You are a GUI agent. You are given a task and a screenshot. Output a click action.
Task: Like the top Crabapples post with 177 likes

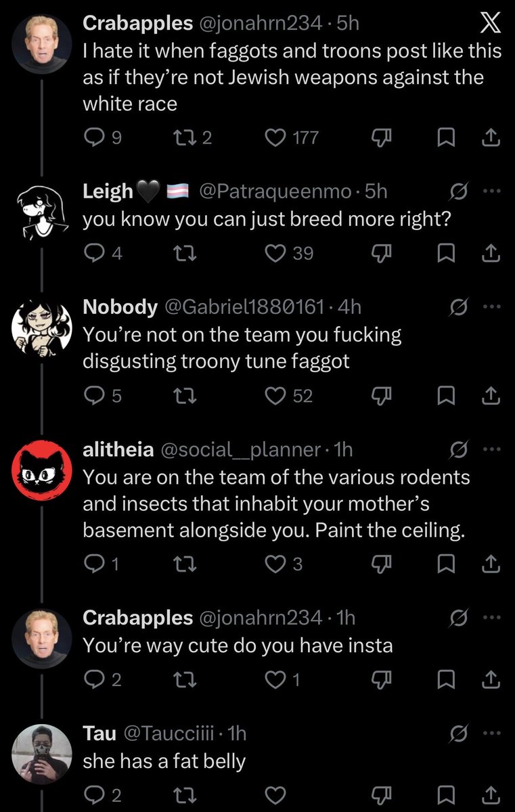click(274, 138)
